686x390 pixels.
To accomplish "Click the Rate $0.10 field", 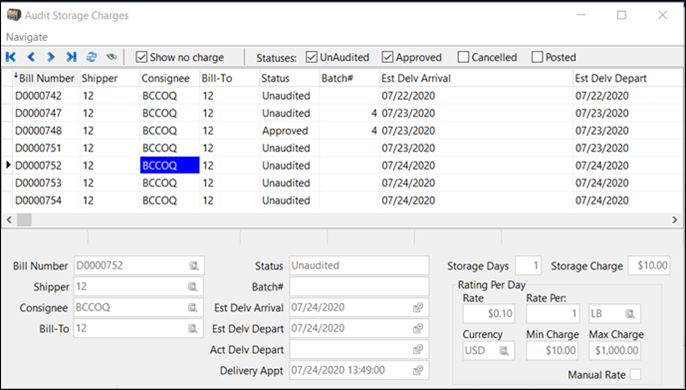I will click(x=489, y=314).
